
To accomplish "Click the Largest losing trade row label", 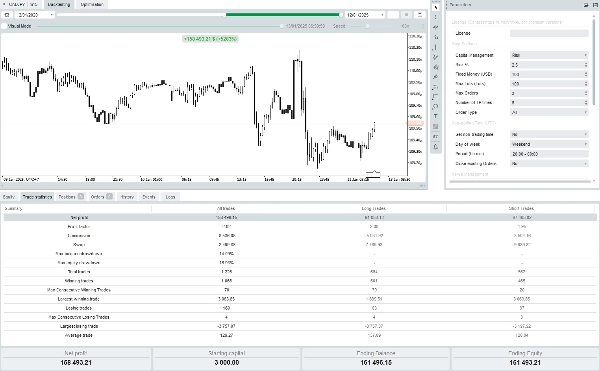I will click(79, 326).
